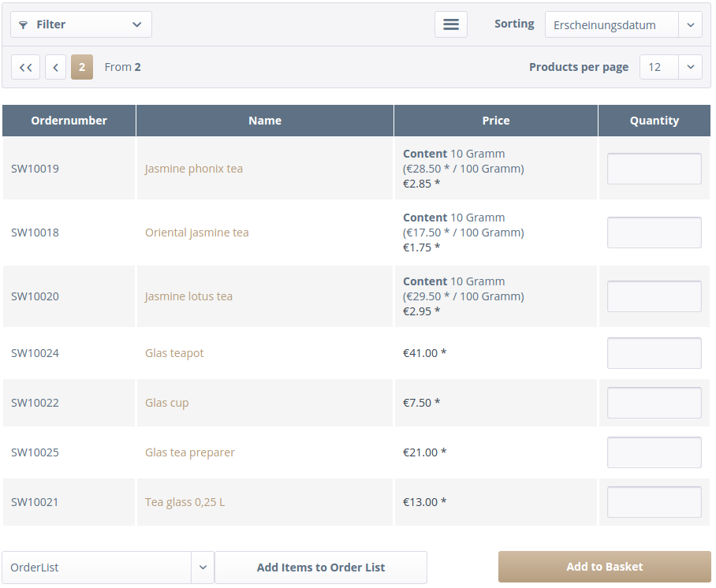
Task: Open the Oriental jasmine tea link
Action: 196,233
